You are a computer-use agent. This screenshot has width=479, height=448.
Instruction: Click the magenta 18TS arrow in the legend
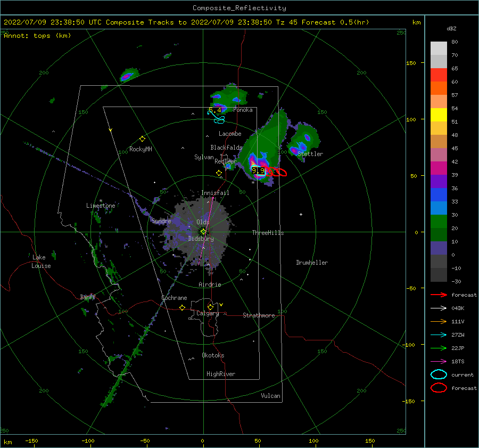(439, 362)
